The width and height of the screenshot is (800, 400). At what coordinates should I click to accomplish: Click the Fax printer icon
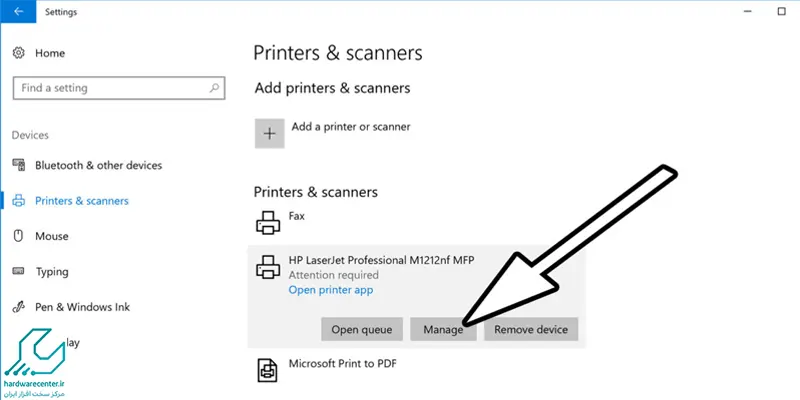[268, 222]
